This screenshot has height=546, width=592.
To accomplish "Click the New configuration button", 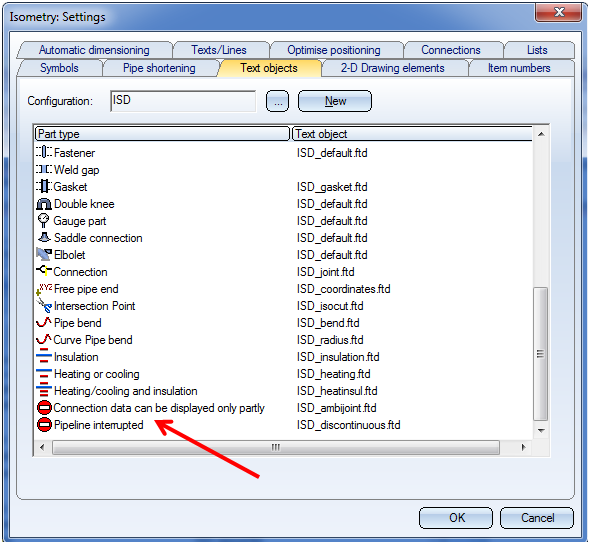I will [335, 101].
